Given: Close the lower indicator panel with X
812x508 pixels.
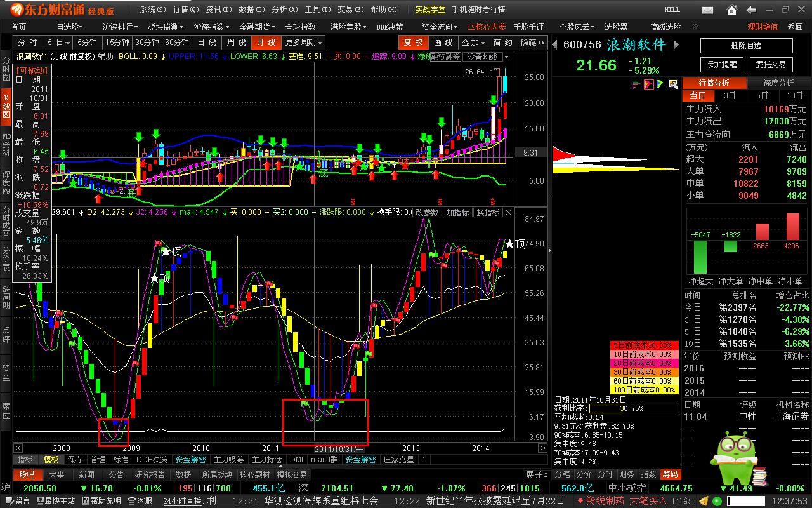Looking at the screenshot, I should click(x=509, y=212).
